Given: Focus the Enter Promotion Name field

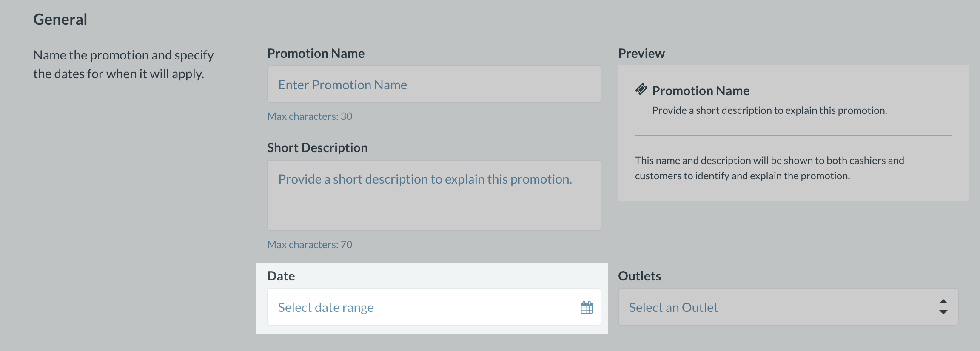Looking at the screenshot, I should (434, 84).
